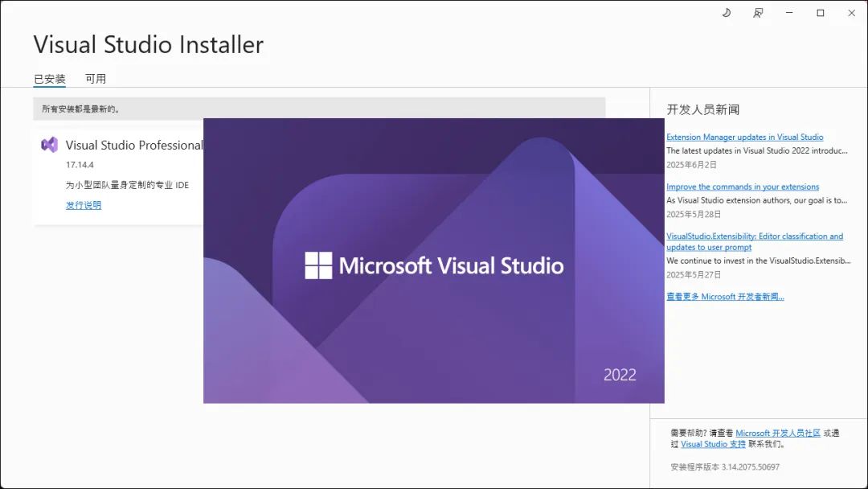The image size is (868, 489).
Task: Open Improve the commands in your extensions article
Action: tap(743, 187)
